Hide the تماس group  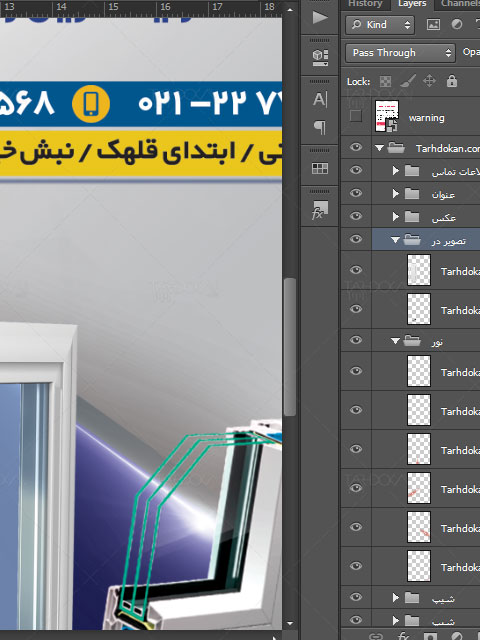[356, 170]
